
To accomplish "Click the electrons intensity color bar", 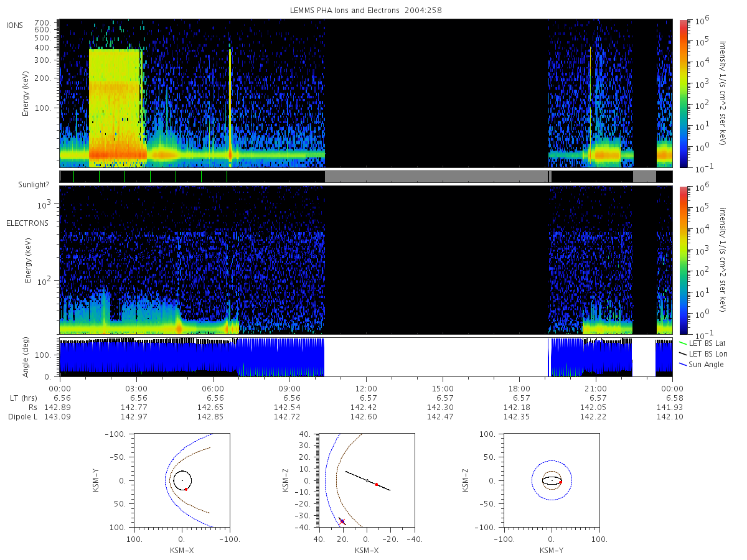I will (683, 260).
